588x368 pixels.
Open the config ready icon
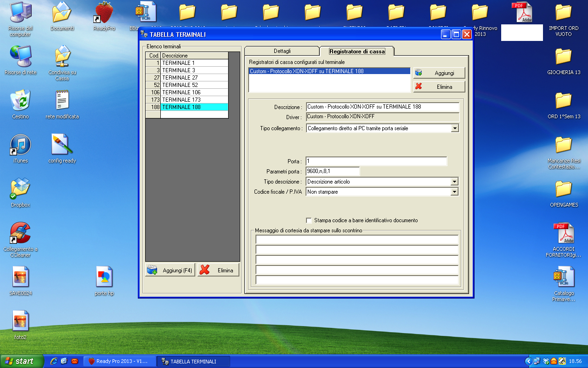62,148
